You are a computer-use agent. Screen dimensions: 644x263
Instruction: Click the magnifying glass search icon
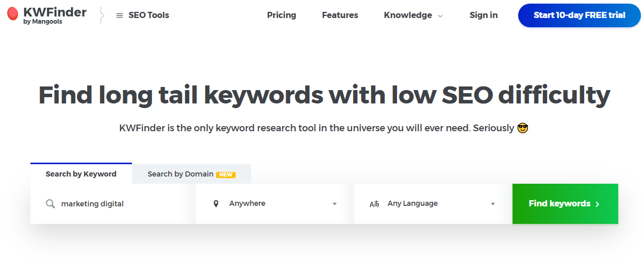click(x=51, y=204)
